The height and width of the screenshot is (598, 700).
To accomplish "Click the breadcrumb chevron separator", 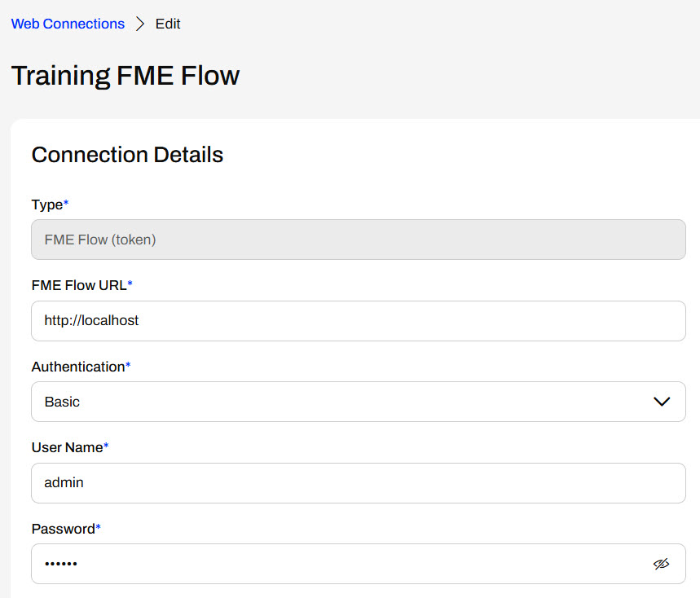I will (x=140, y=24).
